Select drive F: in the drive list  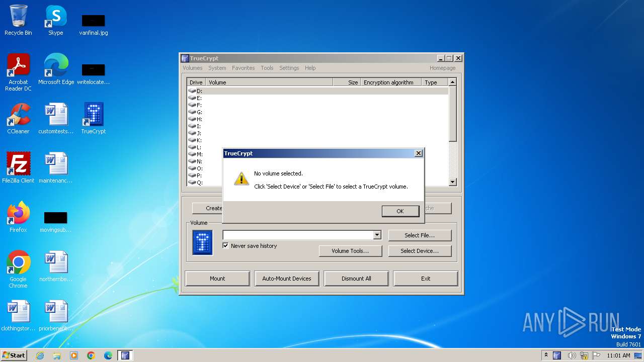coord(317,105)
